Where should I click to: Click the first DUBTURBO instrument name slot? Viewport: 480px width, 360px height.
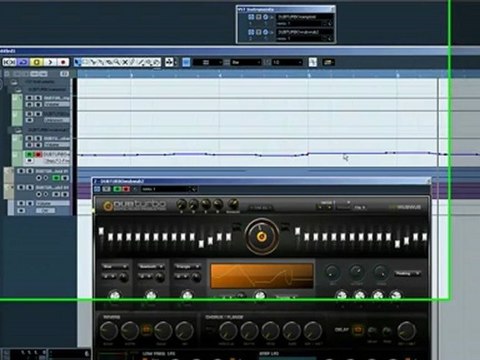point(305,17)
